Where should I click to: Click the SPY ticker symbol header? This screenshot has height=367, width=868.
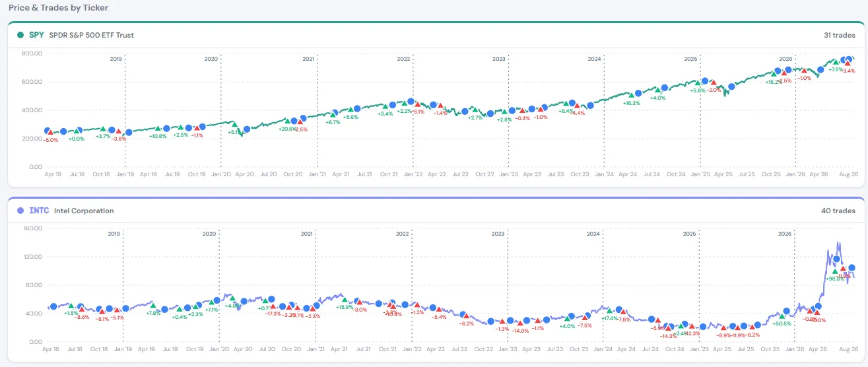(36, 35)
